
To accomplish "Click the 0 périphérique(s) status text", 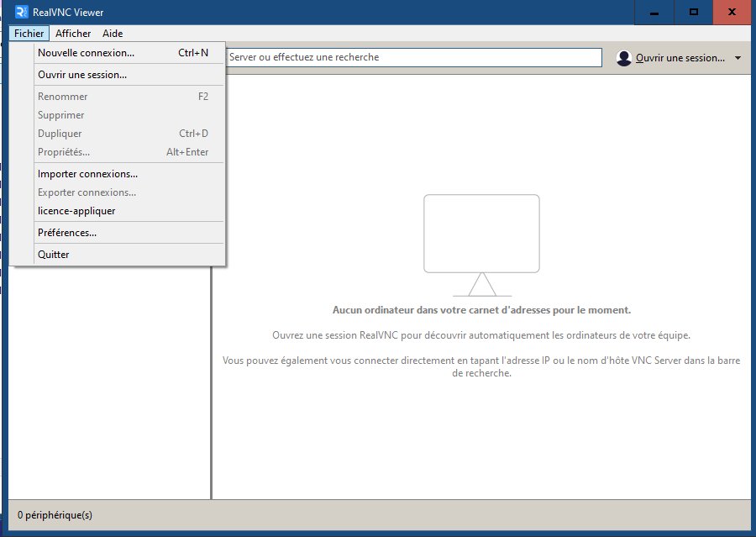I will (x=55, y=515).
